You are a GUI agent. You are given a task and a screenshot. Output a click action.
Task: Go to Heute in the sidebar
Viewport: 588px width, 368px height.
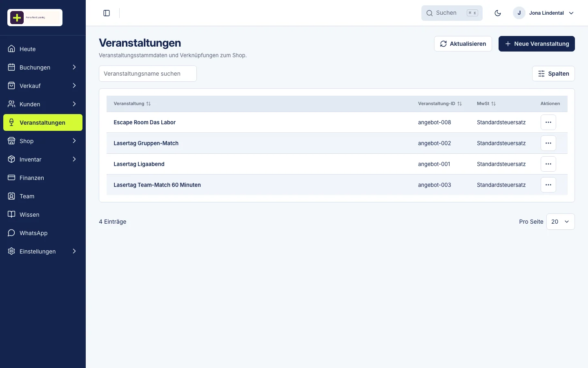pyautogui.click(x=43, y=49)
